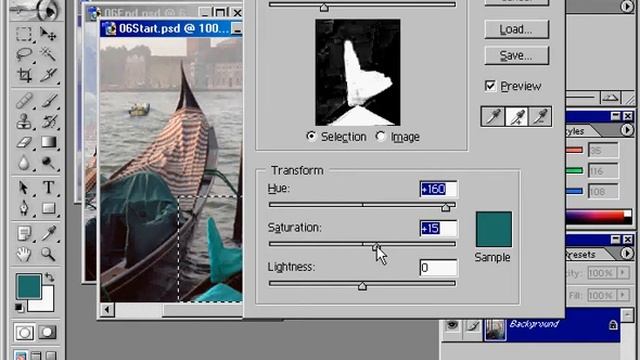Screen dimensions: 640x360
Task: Click the foreground teal color swatch
Action: [x=29, y=286]
